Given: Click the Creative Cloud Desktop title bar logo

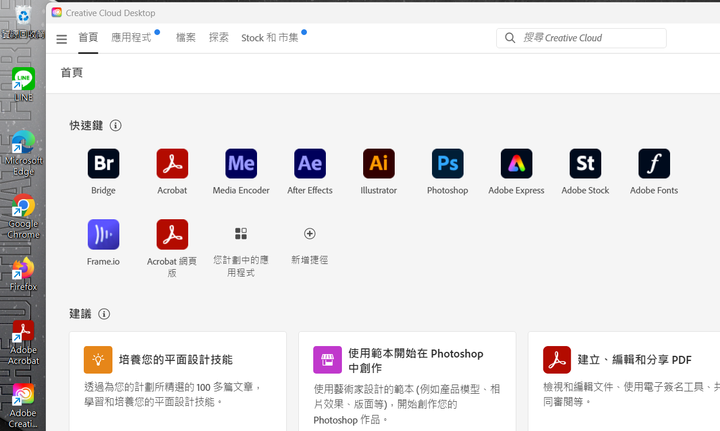Looking at the screenshot, I should click(56, 12).
